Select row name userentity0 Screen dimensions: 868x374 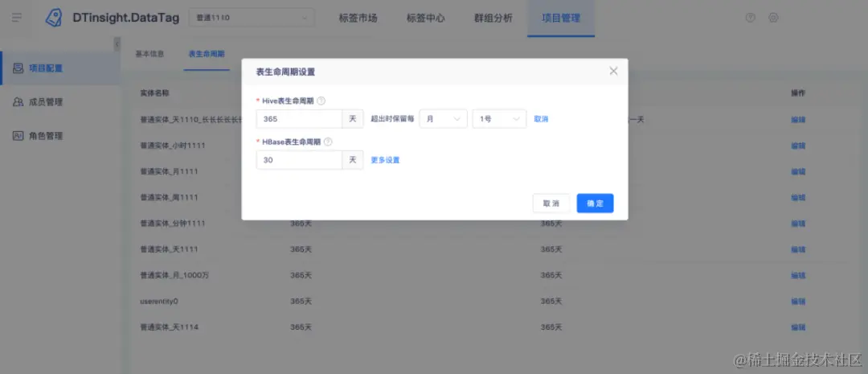(x=159, y=302)
